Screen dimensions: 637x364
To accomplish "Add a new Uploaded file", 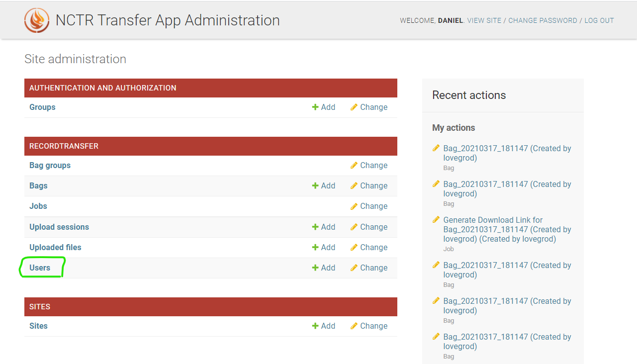I will click(324, 247).
